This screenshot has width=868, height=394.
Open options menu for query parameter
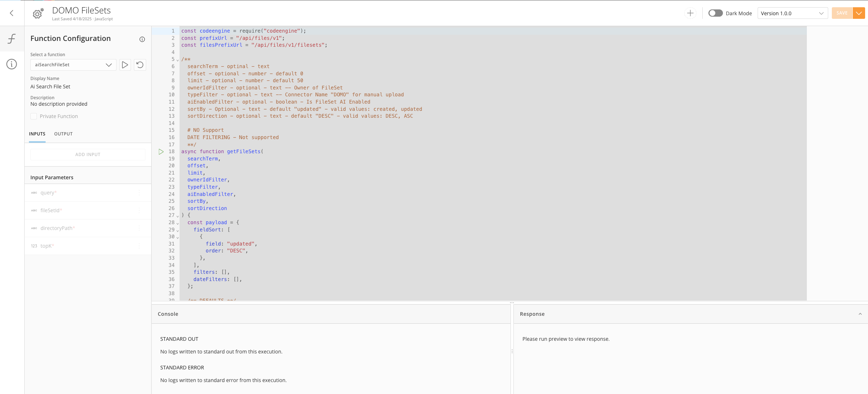[139, 193]
